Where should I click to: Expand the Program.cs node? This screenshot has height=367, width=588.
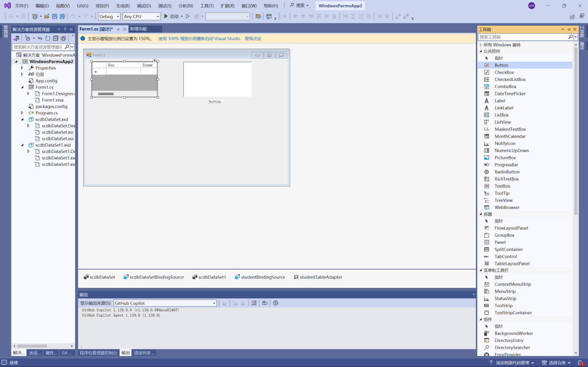[x=22, y=113]
